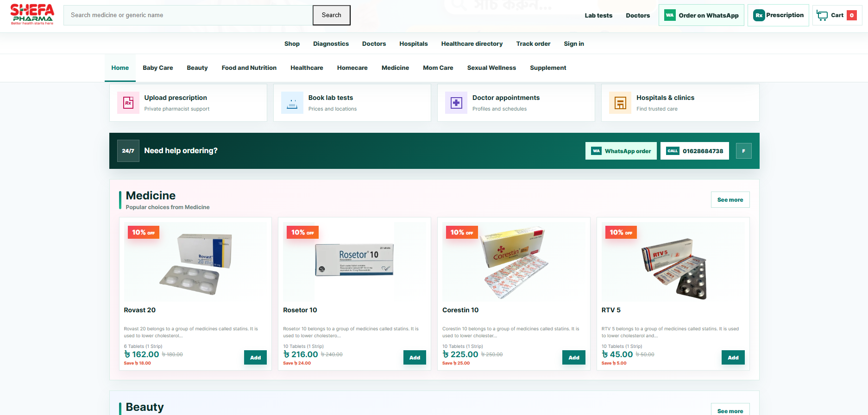Select the Home category tab
Screen dimensions: 868x415
[x=120, y=68]
